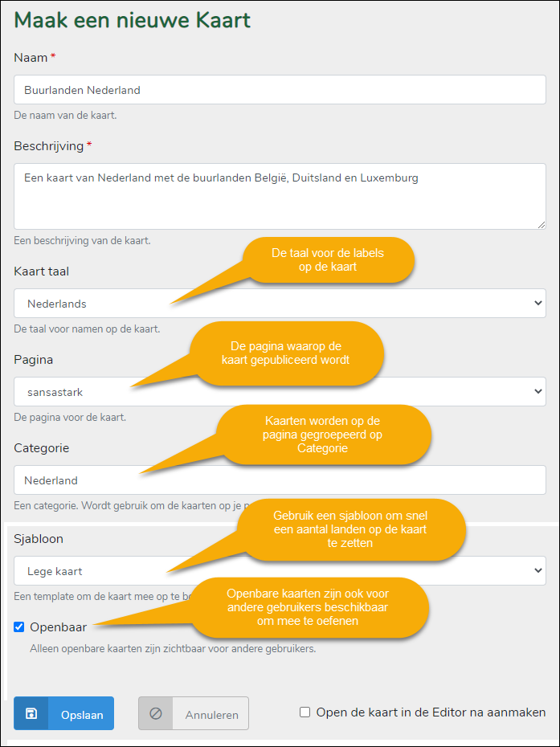Open the Sjabloon dropdown with Lege kaart
Viewport: 560px width, 747px height.
(280, 571)
